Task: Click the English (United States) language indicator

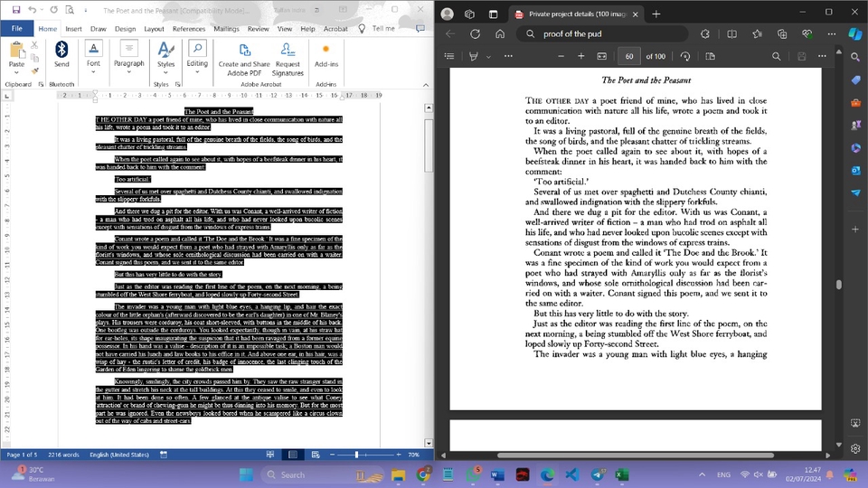Action: pos(119,455)
